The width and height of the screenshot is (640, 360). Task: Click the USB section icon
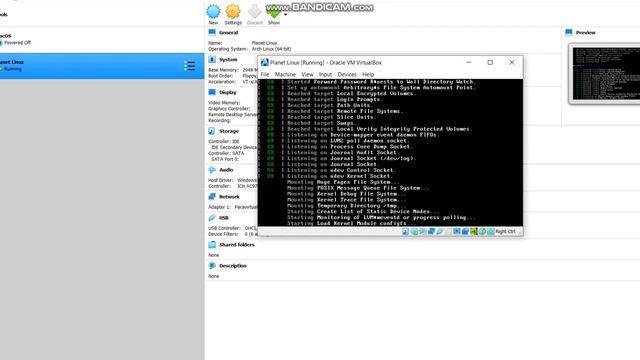212,218
